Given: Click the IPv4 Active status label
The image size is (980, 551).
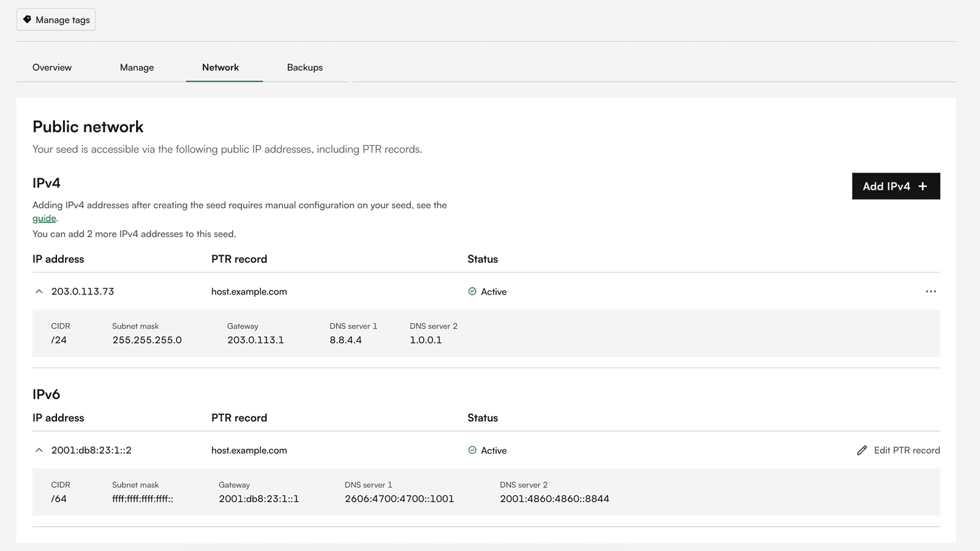Looking at the screenshot, I should coord(494,291).
